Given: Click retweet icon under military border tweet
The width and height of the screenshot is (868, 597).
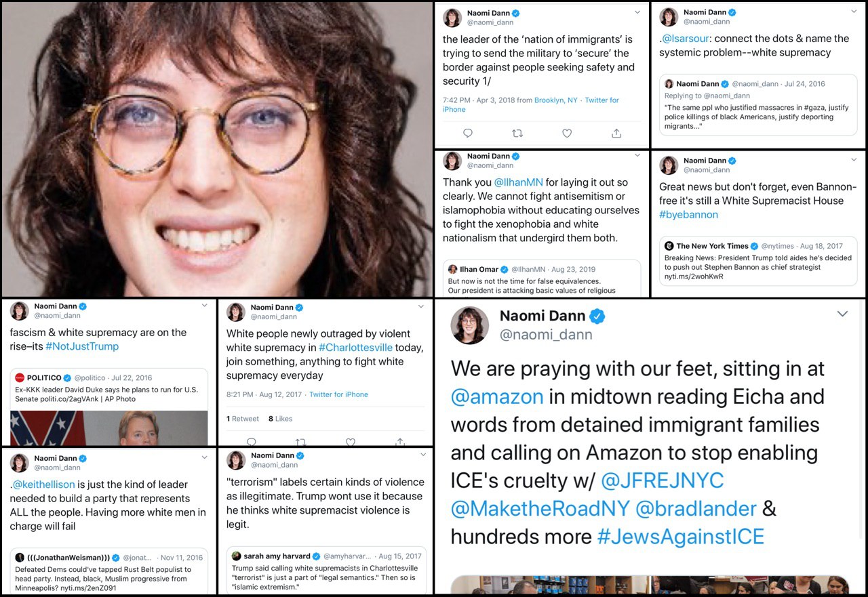Looking at the screenshot, I should pyautogui.click(x=517, y=133).
